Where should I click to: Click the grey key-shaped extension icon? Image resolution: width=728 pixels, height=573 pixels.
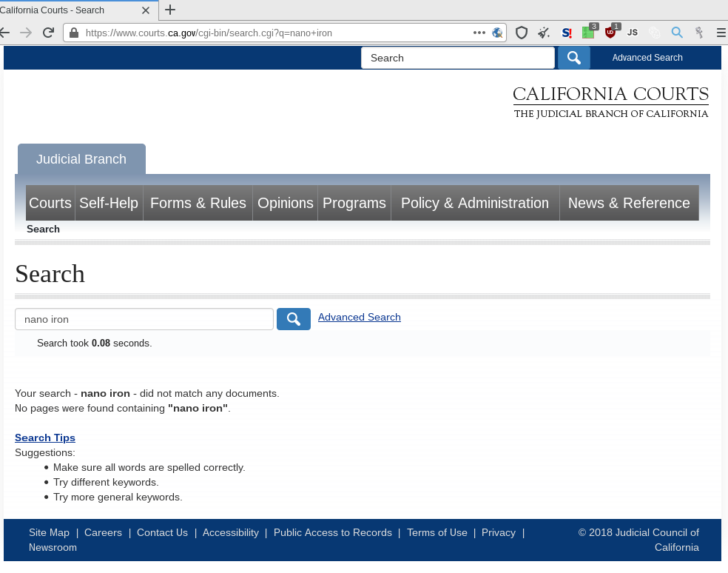[x=698, y=33]
